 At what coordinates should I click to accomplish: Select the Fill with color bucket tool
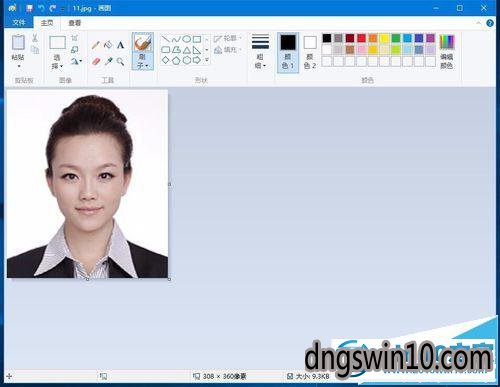point(108,45)
